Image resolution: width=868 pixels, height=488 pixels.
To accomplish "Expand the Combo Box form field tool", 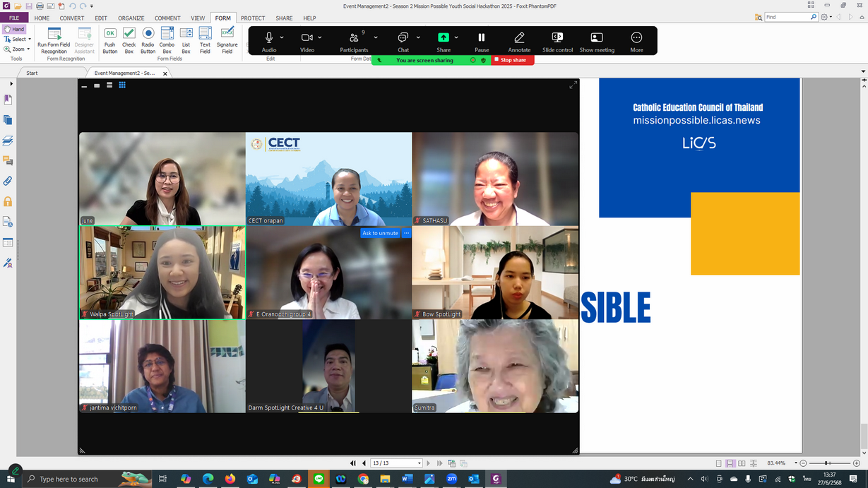I will click(167, 40).
